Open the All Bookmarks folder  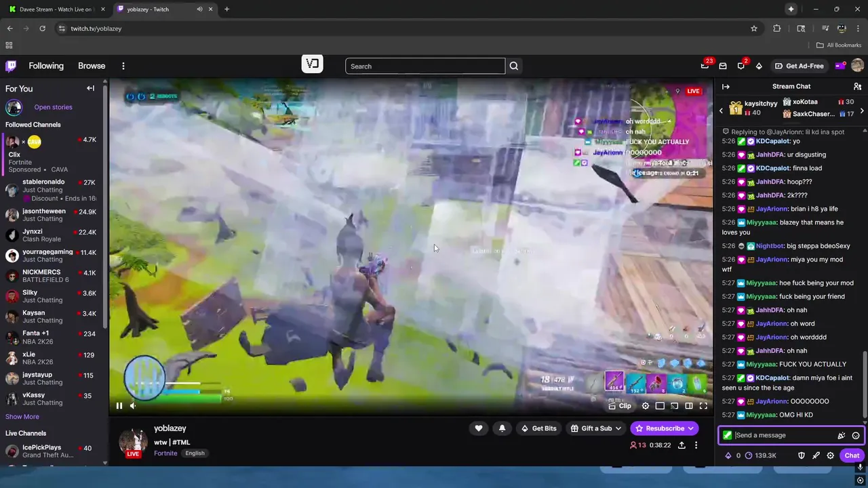coord(839,45)
